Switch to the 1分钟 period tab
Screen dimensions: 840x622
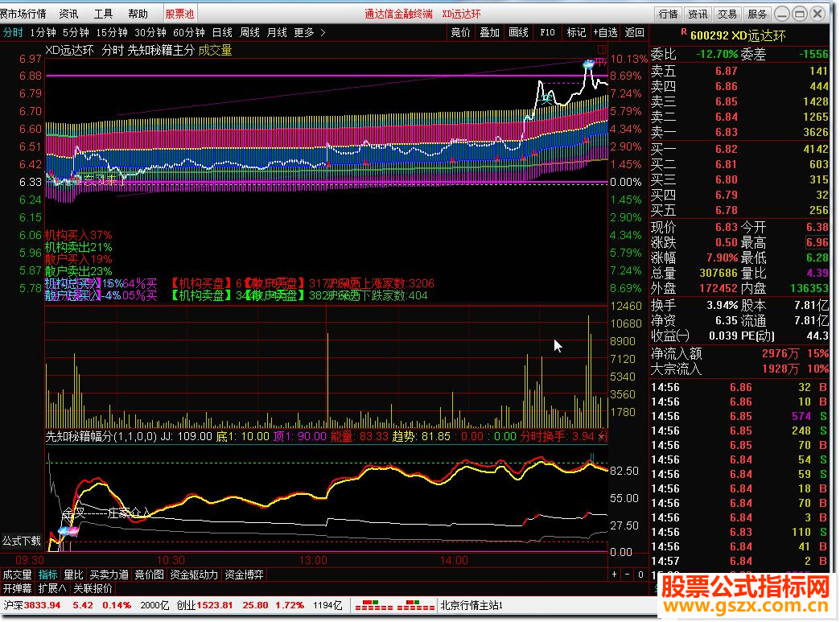pyautogui.click(x=43, y=33)
